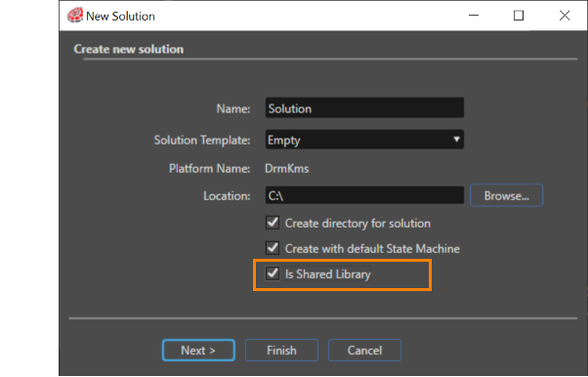
Task: Toggle Create with default State Machine
Action: click(x=273, y=248)
